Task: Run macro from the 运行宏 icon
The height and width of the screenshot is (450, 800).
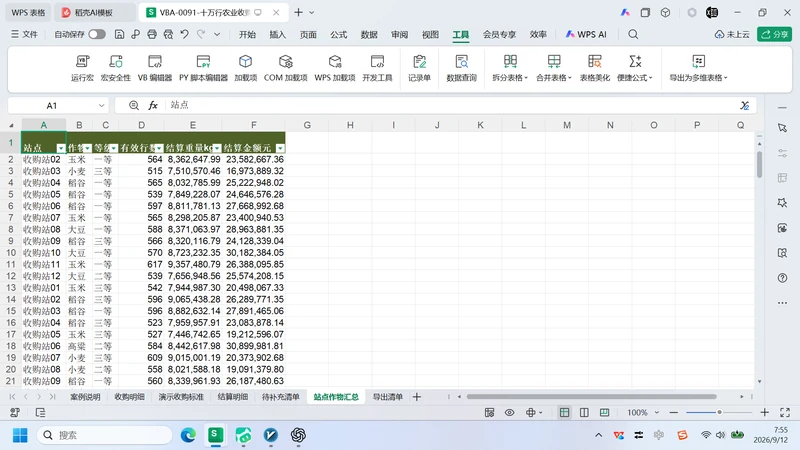Action: tap(82, 68)
